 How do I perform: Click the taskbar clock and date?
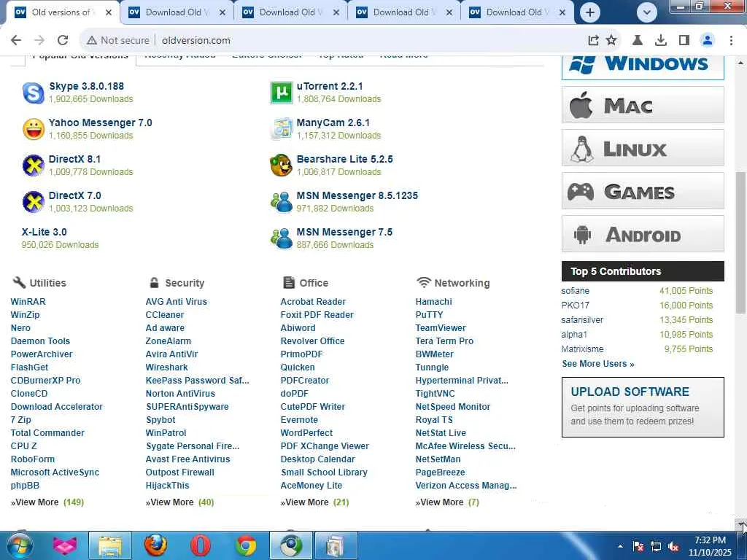(x=710, y=546)
